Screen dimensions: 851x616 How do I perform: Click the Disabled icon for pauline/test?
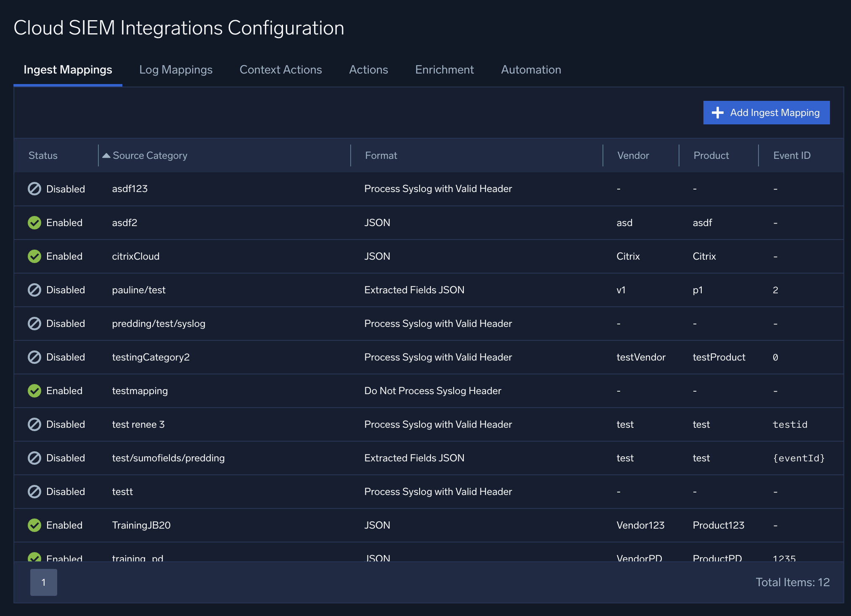click(x=34, y=290)
